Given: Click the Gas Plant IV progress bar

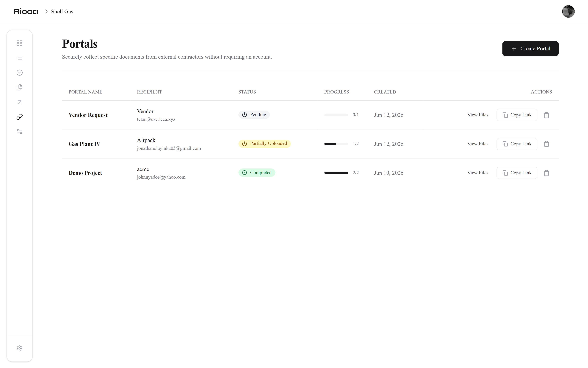Looking at the screenshot, I should pyautogui.click(x=336, y=144).
